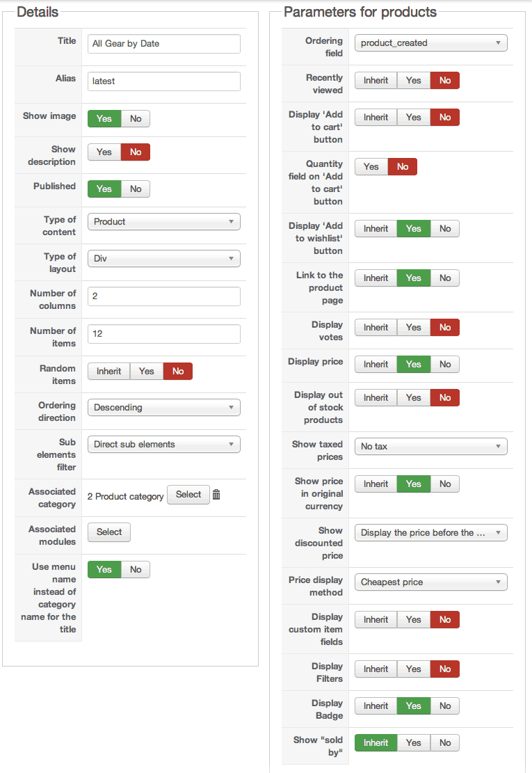The width and height of the screenshot is (532, 773).
Task: Expand the Ordering direction dropdown
Action: tap(163, 407)
